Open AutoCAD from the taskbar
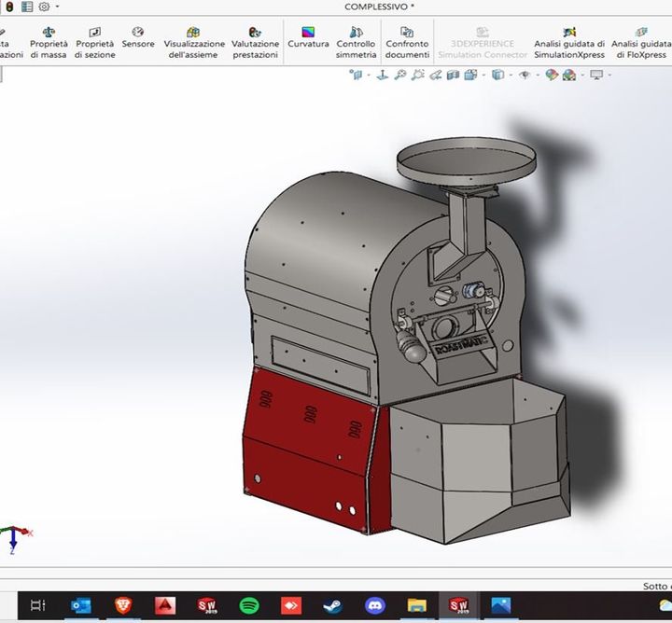The width and height of the screenshot is (672, 623). point(165,605)
